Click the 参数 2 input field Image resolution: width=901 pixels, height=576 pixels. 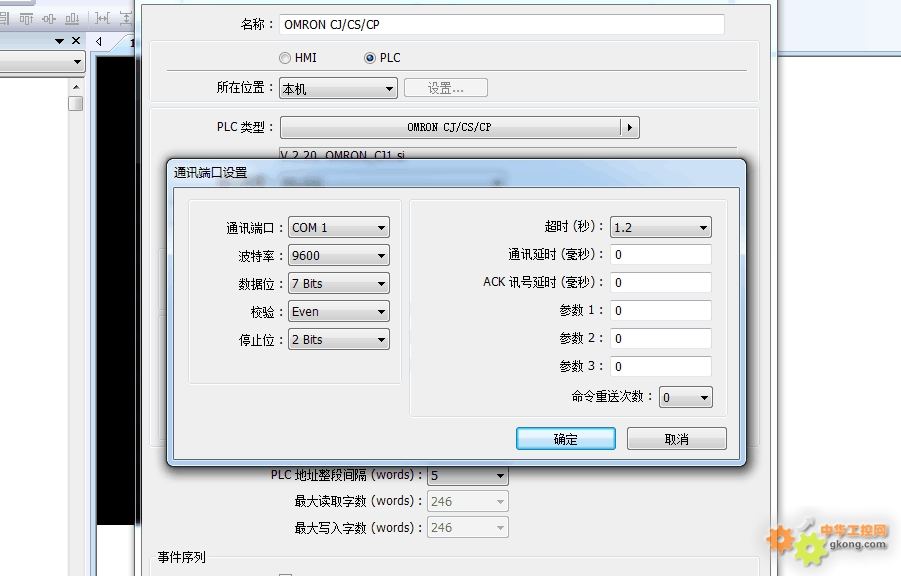660,338
